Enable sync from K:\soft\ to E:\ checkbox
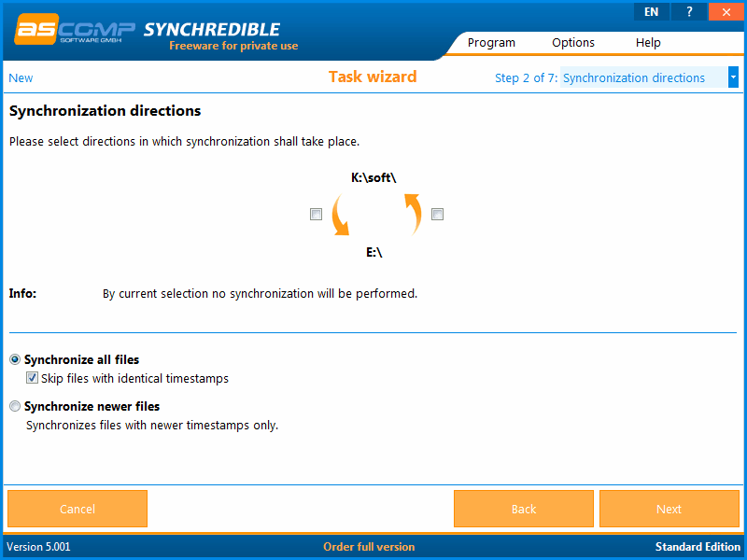The width and height of the screenshot is (747, 560). (x=316, y=215)
